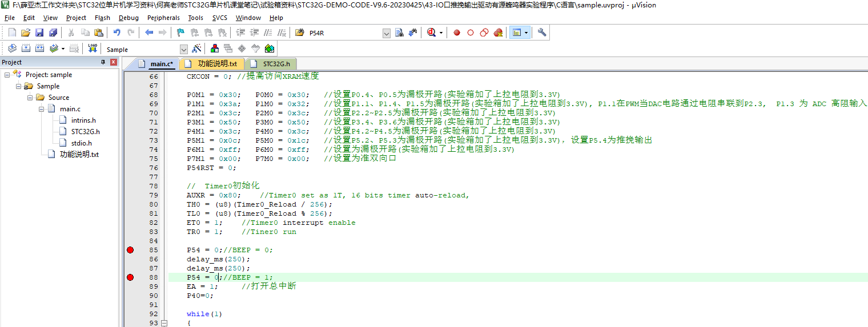The height and width of the screenshot is (327, 868).
Task: Open the Flash menu
Action: click(102, 18)
